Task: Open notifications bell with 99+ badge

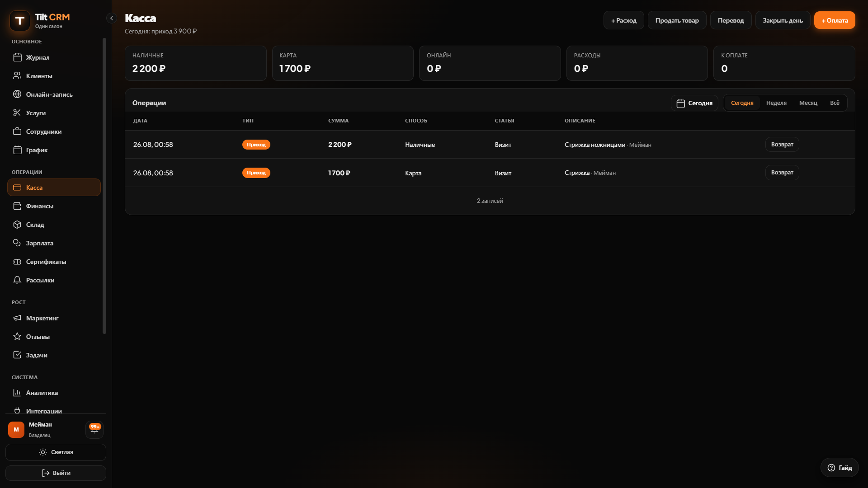Action: 94,429
